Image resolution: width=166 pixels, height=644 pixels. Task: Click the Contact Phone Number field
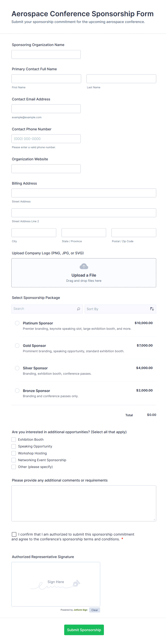click(46, 139)
